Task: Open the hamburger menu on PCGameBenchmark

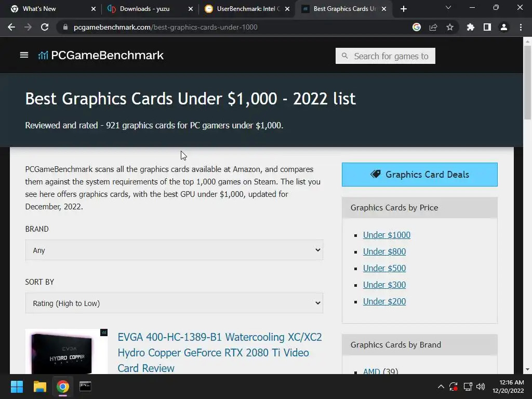Action: click(24, 55)
